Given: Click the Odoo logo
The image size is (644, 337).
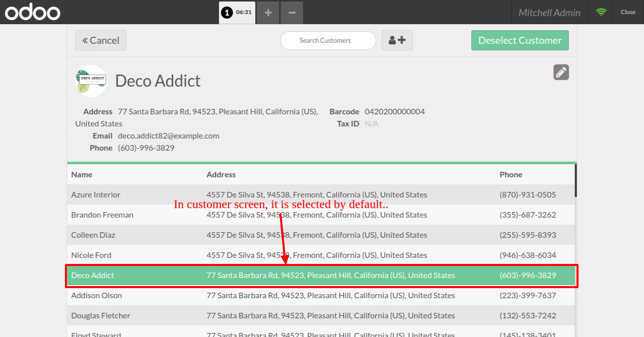Looking at the screenshot, I should point(32,12).
